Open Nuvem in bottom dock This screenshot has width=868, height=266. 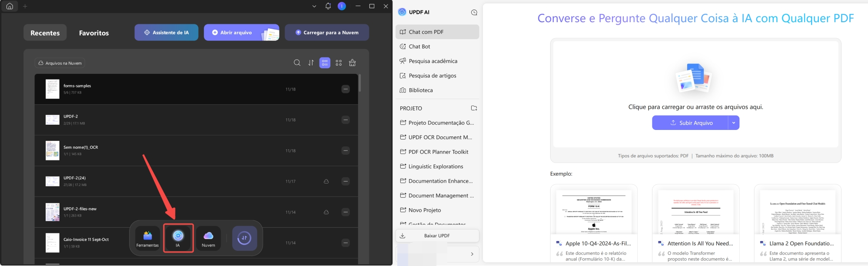pos(208,238)
